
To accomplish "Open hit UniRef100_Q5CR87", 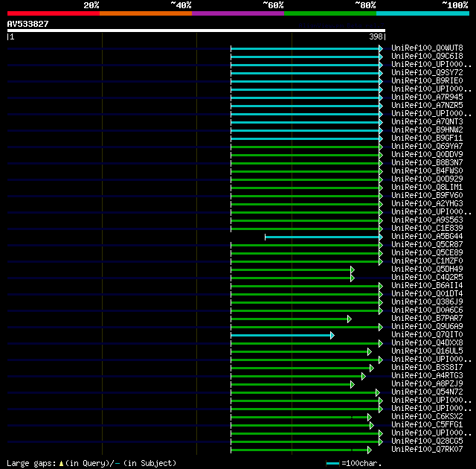I will (x=427, y=245).
